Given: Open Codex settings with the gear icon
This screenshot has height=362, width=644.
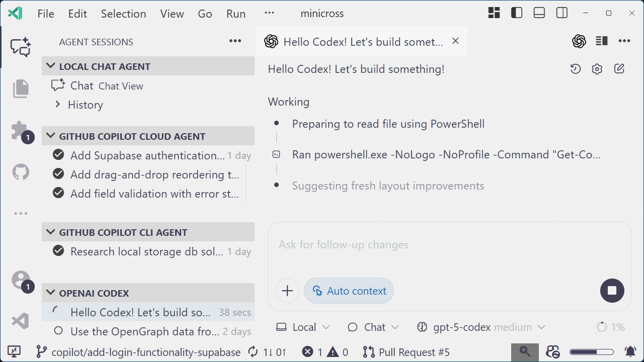Looking at the screenshot, I should [597, 68].
